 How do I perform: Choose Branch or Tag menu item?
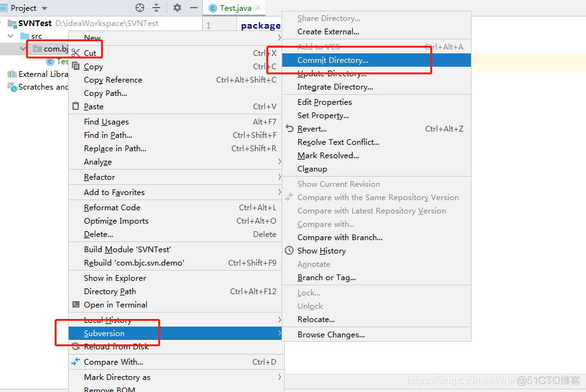(x=376, y=278)
